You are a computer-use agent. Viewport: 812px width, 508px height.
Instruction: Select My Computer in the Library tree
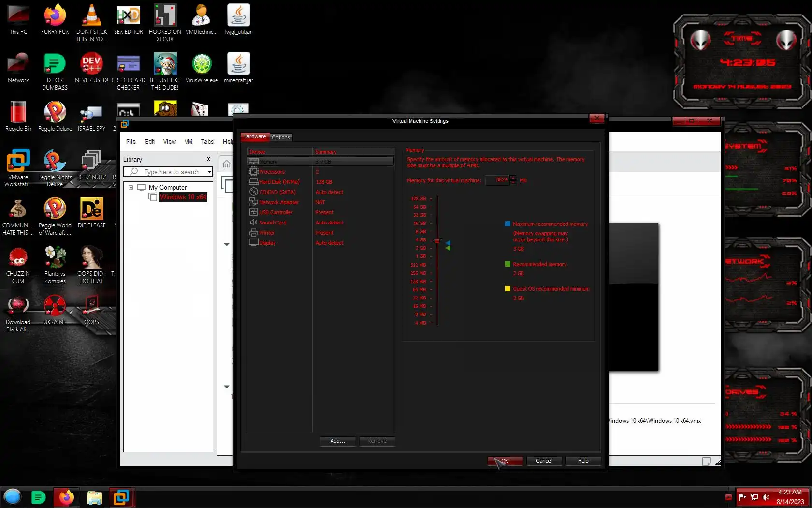point(167,187)
